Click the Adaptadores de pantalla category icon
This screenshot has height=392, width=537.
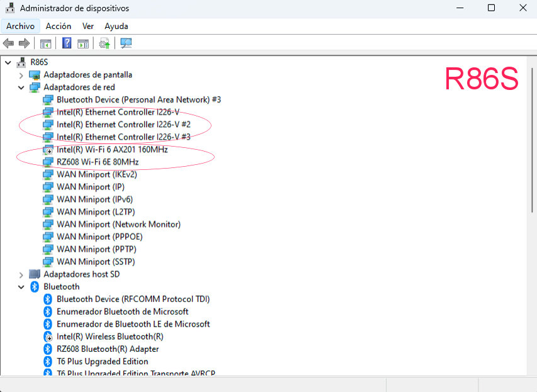tap(35, 75)
